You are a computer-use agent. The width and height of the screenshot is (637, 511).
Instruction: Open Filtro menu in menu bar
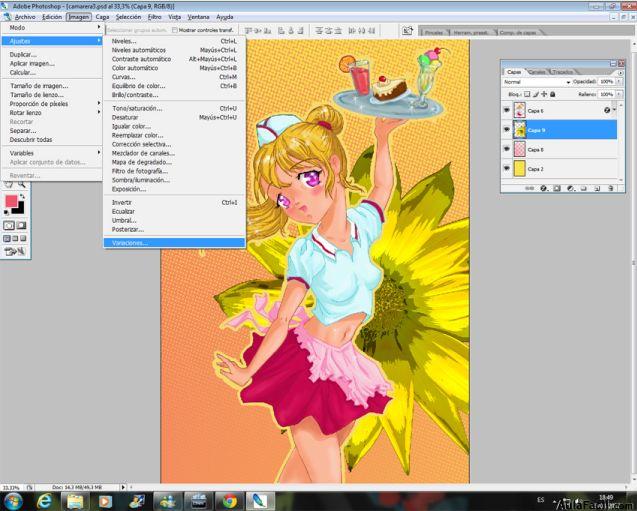click(x=154, y=17)
